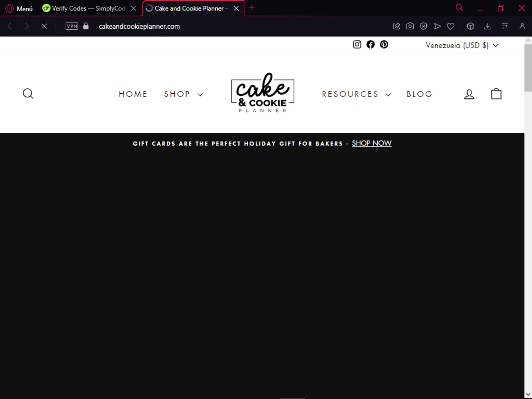Click the Cake & Cookie Planner logo
Viewport: 532px width, 399px height.
click(x=263, y=93)
